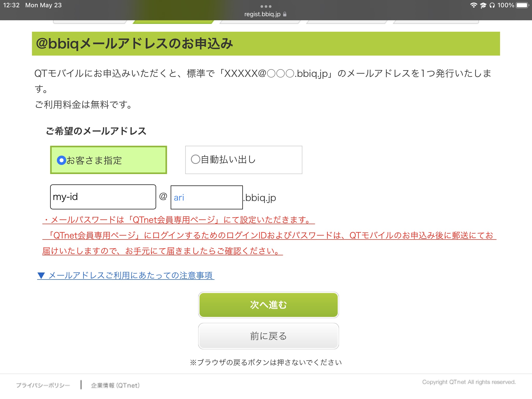The image size is (532, 399).
Task: Tap the three-dot multitasking menu at top
Action: (266, 6)
